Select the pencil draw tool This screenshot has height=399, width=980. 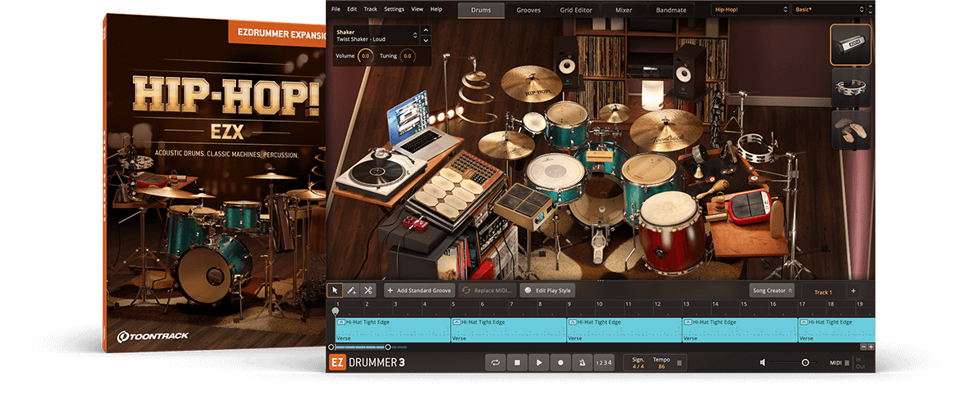pos(351,289)
